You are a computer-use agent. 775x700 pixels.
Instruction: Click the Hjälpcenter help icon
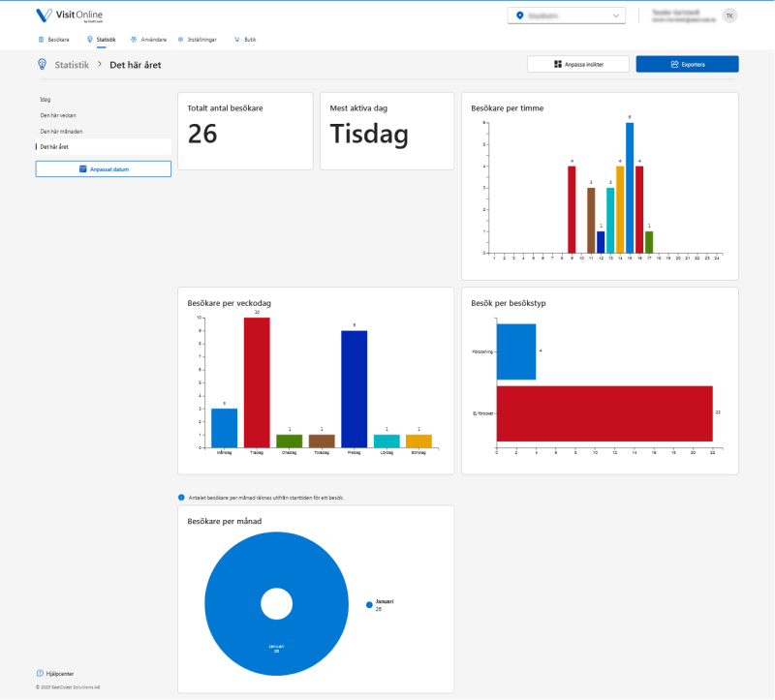coord(40,673)
